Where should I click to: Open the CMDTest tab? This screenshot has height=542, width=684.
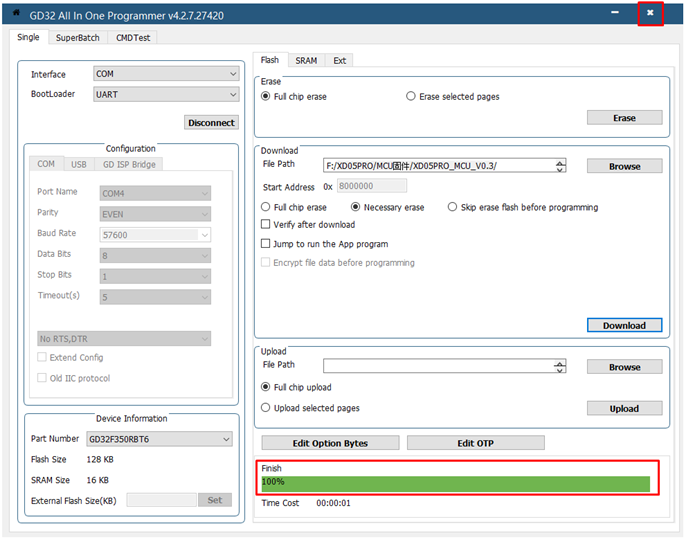133,37
